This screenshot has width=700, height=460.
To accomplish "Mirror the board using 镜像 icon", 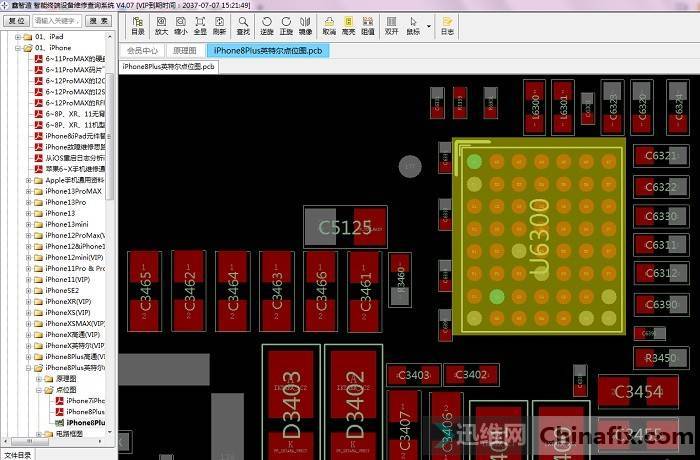I will [304, 25].
